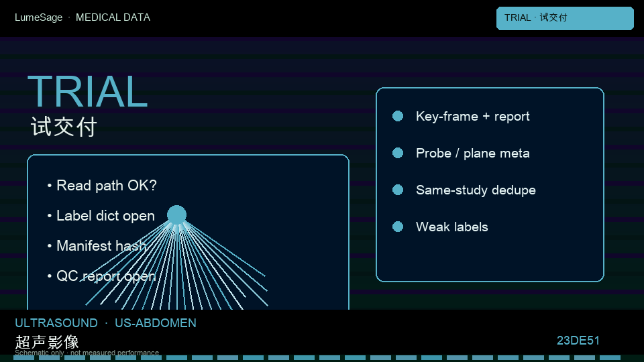The width and height of the screenshot is (644, 362).
Task: Click the dot beside Key-frame + report
Action: pos(398,116)
